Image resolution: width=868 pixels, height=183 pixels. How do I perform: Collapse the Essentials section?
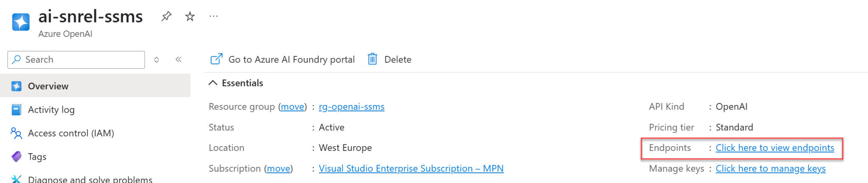213,83
